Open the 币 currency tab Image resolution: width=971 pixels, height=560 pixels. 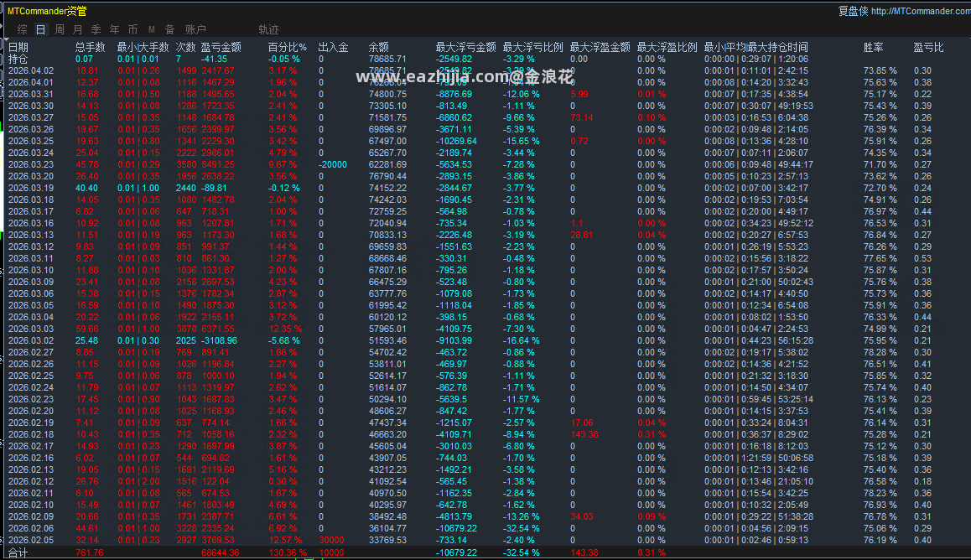133,29
